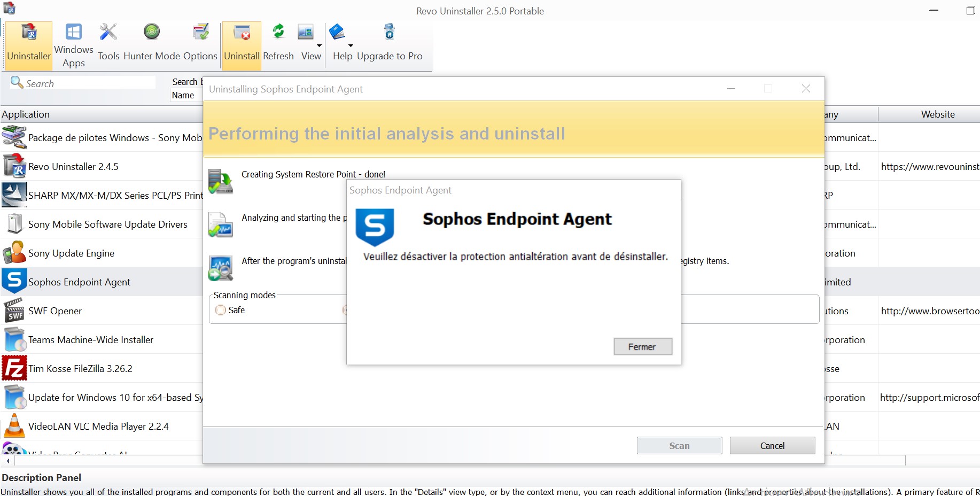
Task: Click the search magnifier icon
Action: (17, 82)
